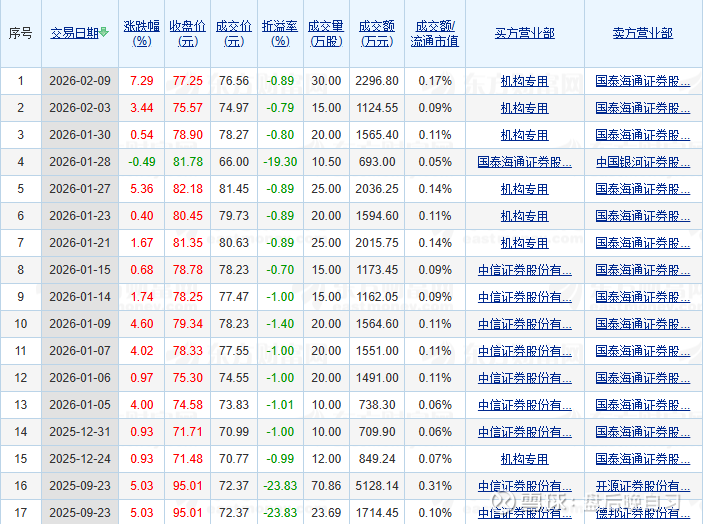The width and height of the screenshot is (703, 524).
Task: Click 成交额 value 2036.25
Action: (x=377, y=189)
